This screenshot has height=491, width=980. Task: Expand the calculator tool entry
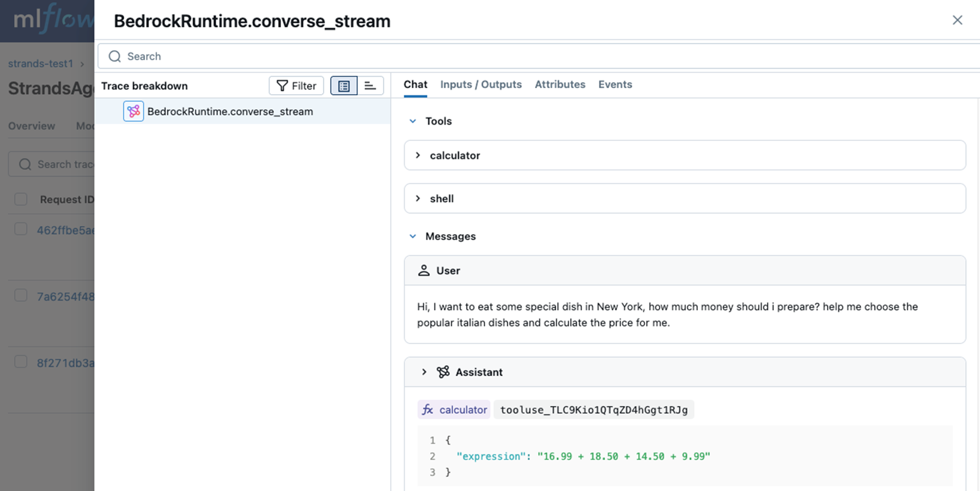point(418,155)
